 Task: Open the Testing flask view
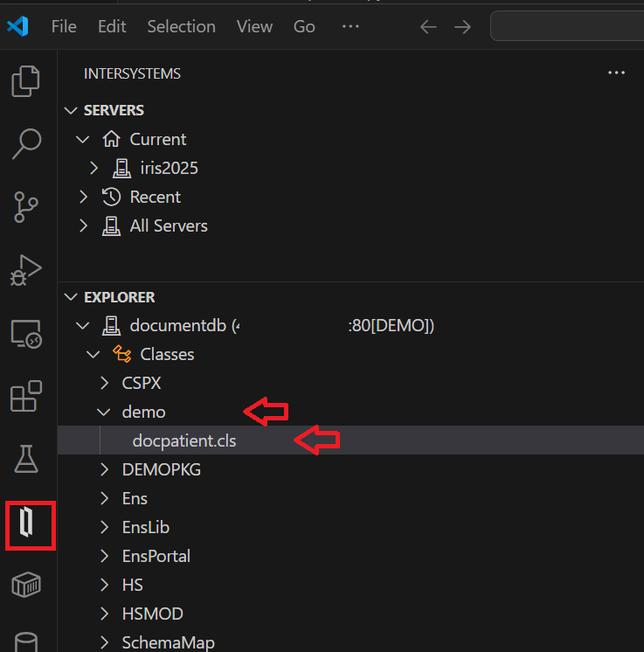[26, 459]
